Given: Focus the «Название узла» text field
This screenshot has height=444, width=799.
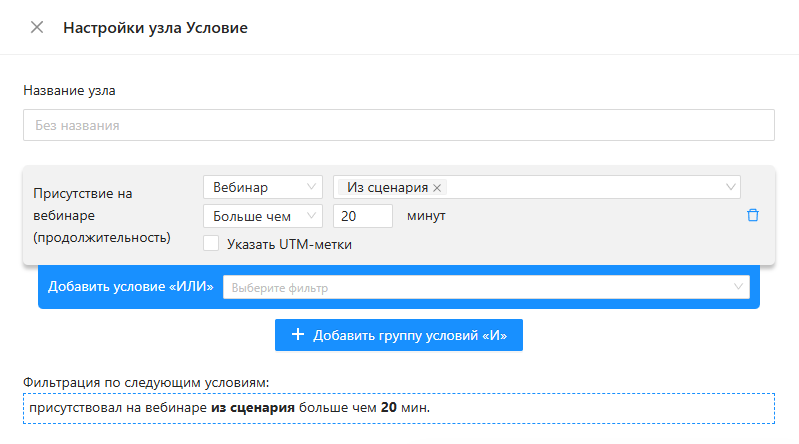Looking at the screenshot, I should click(398, 125).
